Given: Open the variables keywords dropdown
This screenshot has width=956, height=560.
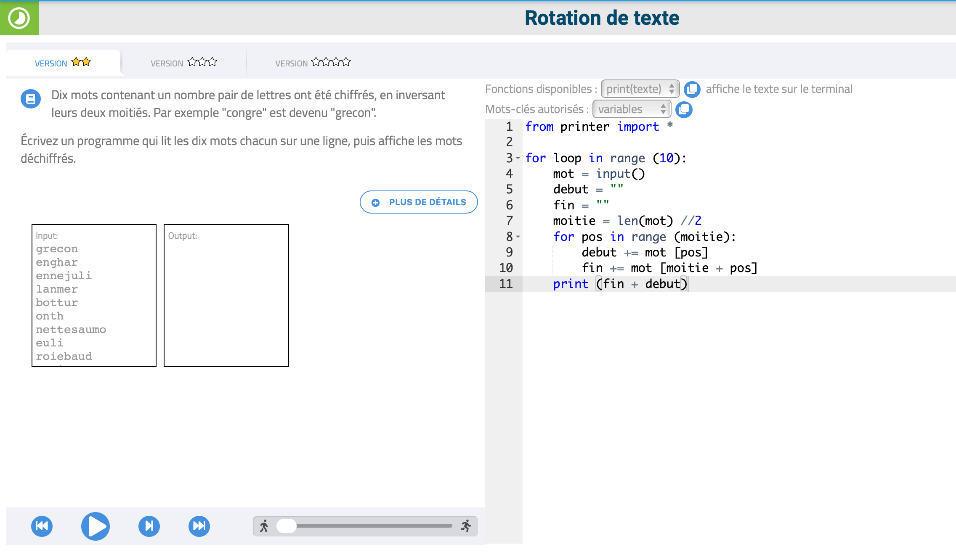Looking at the screenshot, I should 631,109.
